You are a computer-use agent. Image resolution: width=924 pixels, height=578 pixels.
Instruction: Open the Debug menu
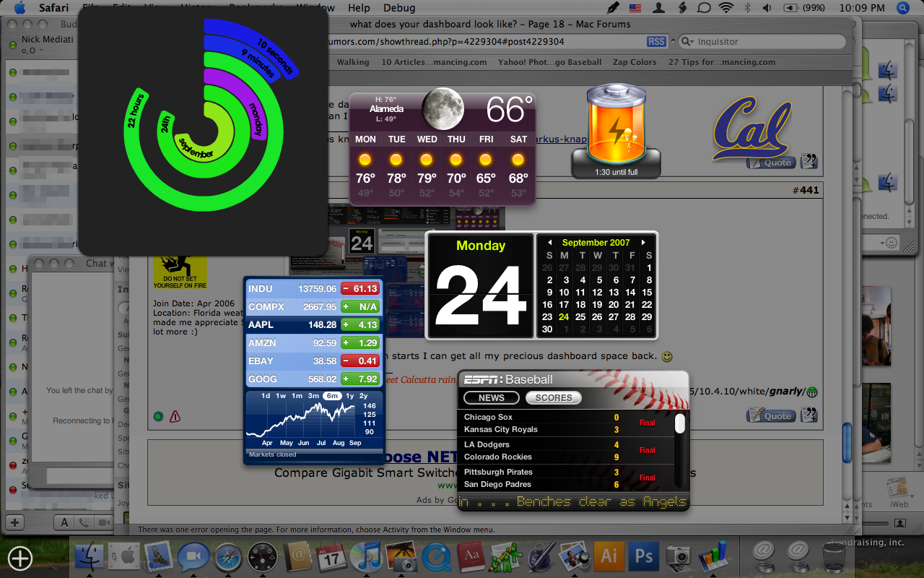(399, 8)
